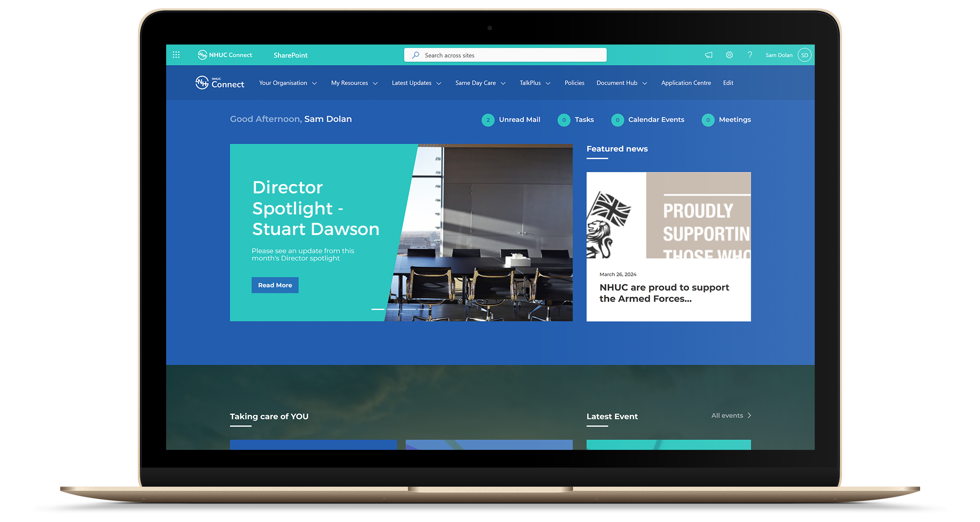Click the Search across sites input field
The image size is (980, 522).
click(x=505, y=55)
